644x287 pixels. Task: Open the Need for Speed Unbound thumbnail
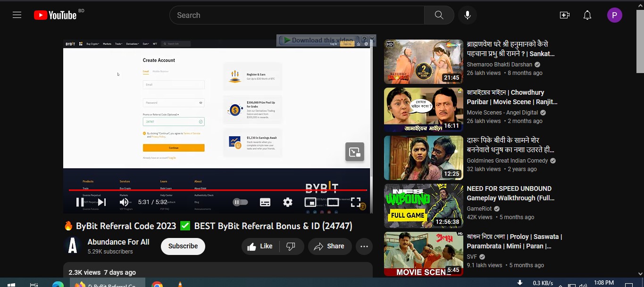[x=424, y=206]
